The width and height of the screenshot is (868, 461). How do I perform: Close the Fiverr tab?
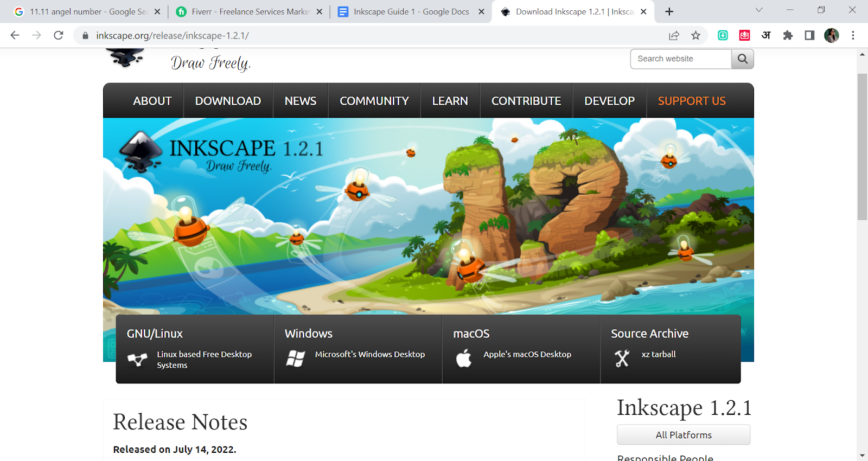[319, 11]
